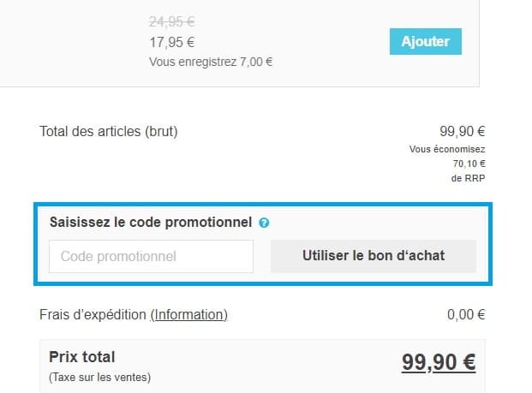Click the (Taxe sur les ventes) note

(x=99, y=377)
